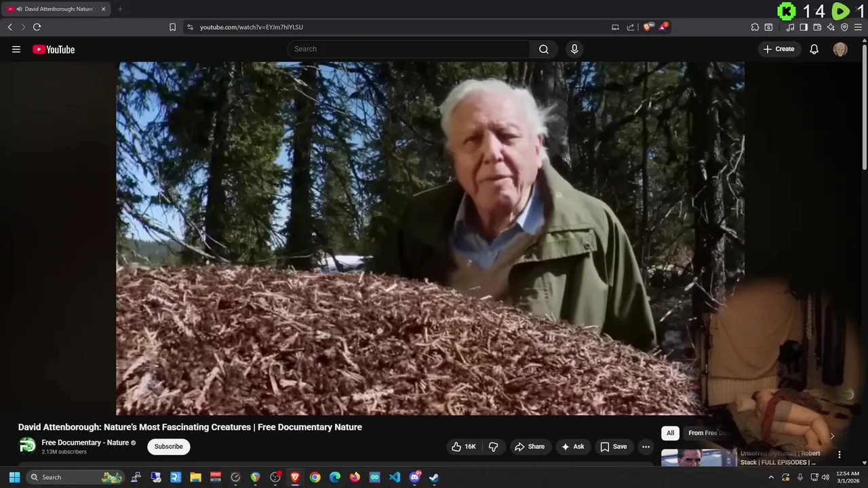Open Brave VPN shield icon
The image size is (868, 488).
pos(844,27)
